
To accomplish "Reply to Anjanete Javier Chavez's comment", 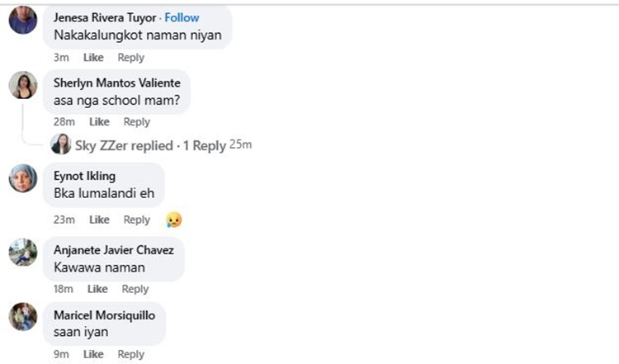I will coord(135,289).
